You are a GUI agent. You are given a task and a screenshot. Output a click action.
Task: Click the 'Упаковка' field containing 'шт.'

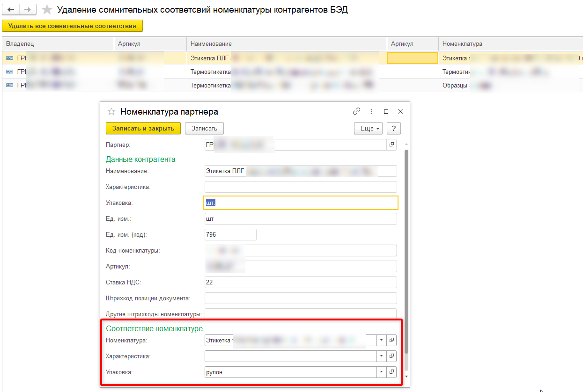(x=301, y=203)
